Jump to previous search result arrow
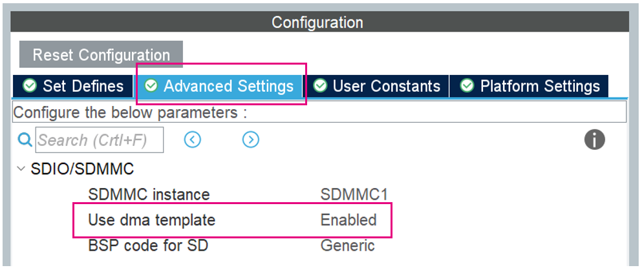This screenshot has width=644, height=270. (x=192, y=140)
